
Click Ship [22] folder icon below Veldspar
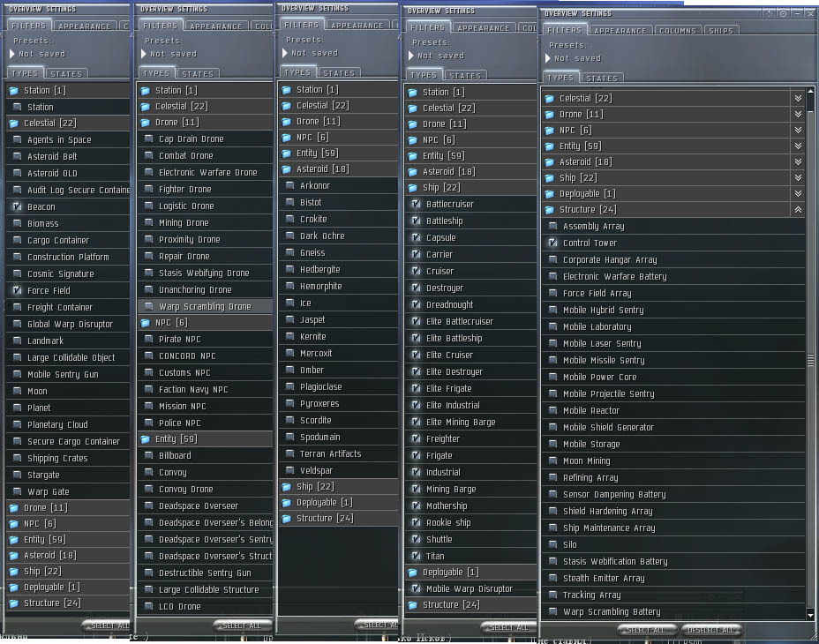[286, 487]
